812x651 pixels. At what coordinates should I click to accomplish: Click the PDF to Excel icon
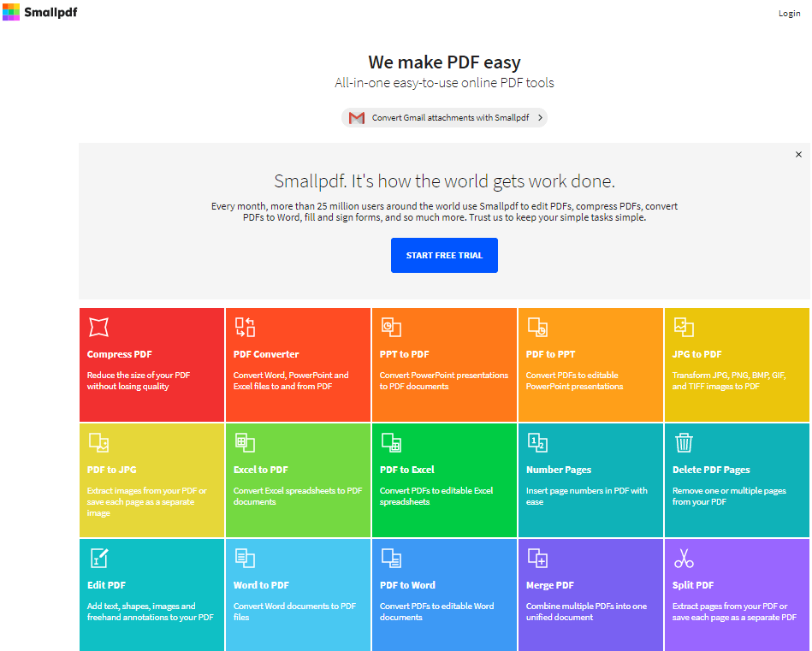391,443
